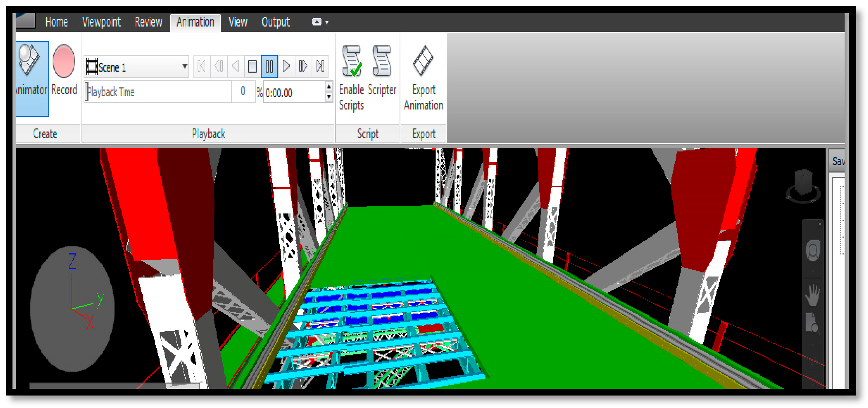The height and width of the screenshot is (408, 868).
Task: Click the Playback Time slider
Action: click(x=158, y=92)
